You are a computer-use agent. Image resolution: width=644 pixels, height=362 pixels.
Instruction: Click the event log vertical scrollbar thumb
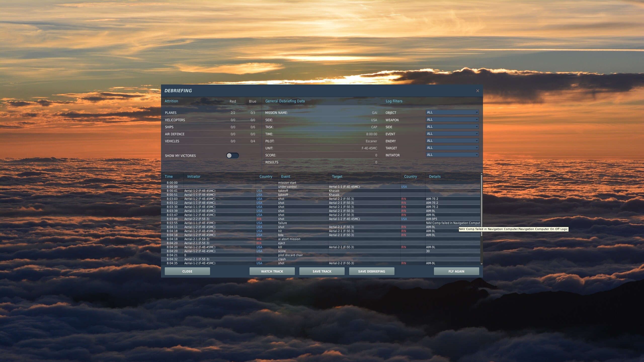click(481, 206)
